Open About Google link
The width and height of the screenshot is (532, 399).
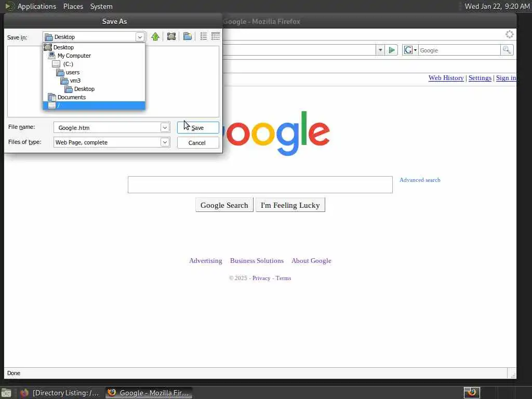click(x=312, y=261)
